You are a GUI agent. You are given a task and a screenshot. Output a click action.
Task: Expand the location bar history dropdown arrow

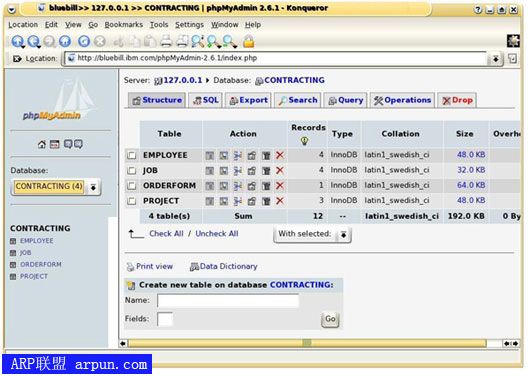[x=495, y=59]
